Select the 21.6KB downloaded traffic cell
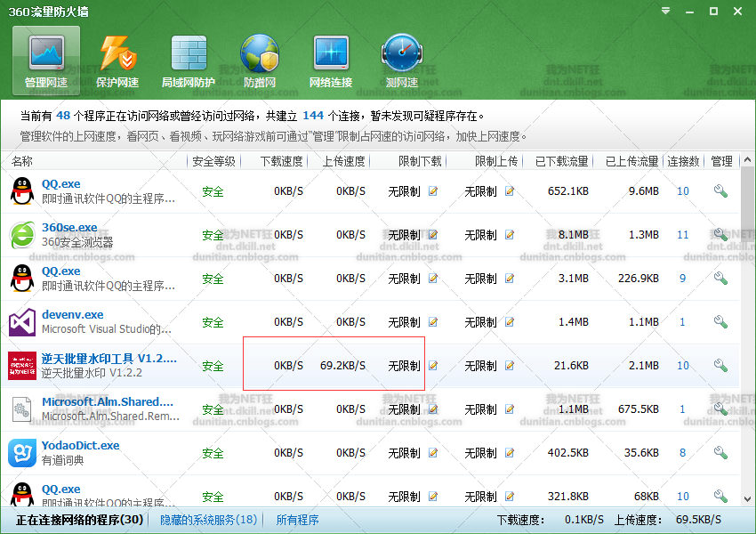The width and height of the screenshot is (756, 534). [x=571, y=366]
